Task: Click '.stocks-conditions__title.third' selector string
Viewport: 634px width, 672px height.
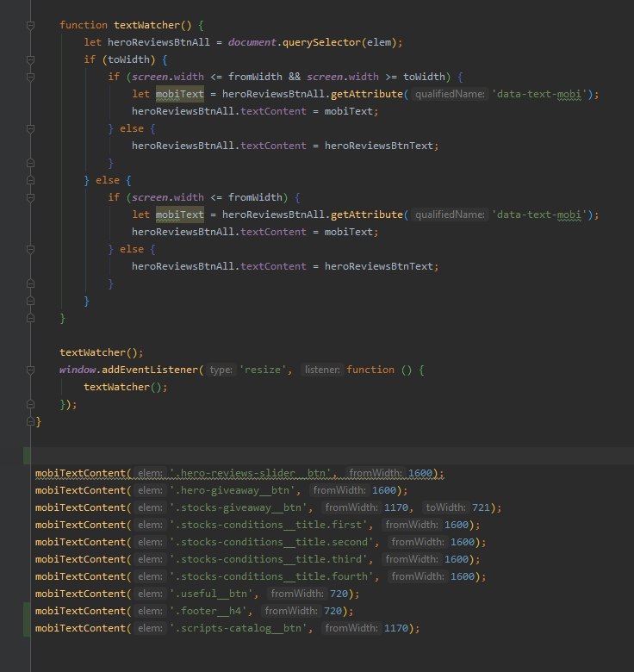Action: pos(268,559)
